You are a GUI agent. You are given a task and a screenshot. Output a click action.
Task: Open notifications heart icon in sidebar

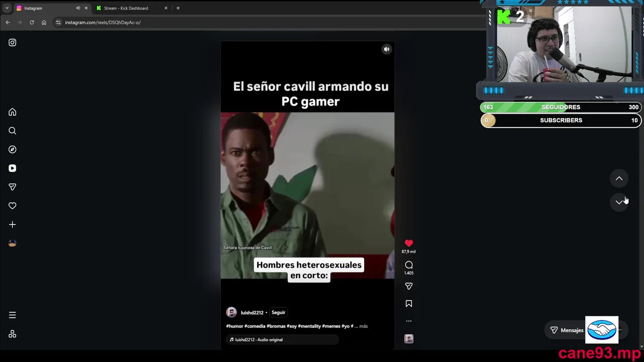(12, 206)
